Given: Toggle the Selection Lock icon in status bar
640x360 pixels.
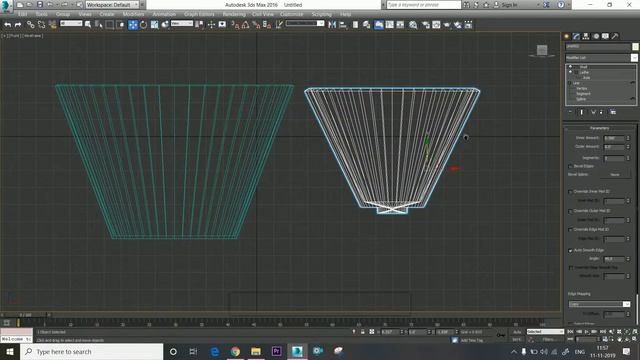Looking at the screenshot, I should (x=362, y=332).
